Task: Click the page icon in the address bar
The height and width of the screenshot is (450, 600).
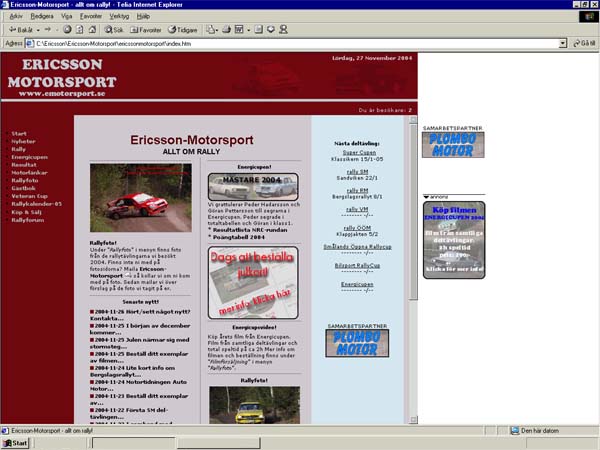Action: click(x=29, y=44)
